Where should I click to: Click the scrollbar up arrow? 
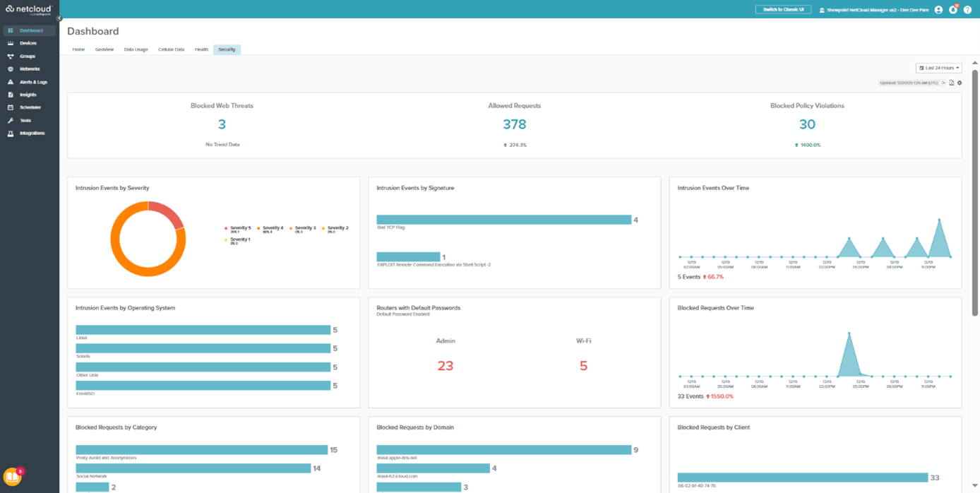coord(975,63)
